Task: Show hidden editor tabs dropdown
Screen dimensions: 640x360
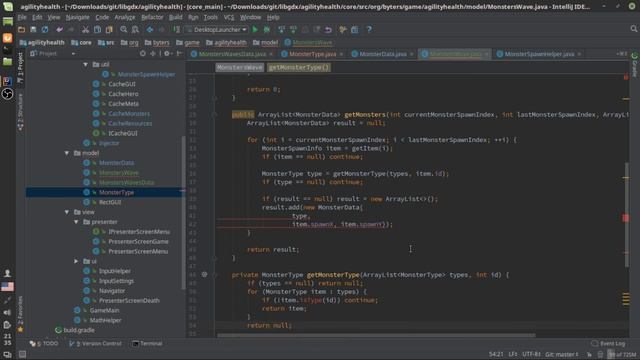Action: pos(622,54)
